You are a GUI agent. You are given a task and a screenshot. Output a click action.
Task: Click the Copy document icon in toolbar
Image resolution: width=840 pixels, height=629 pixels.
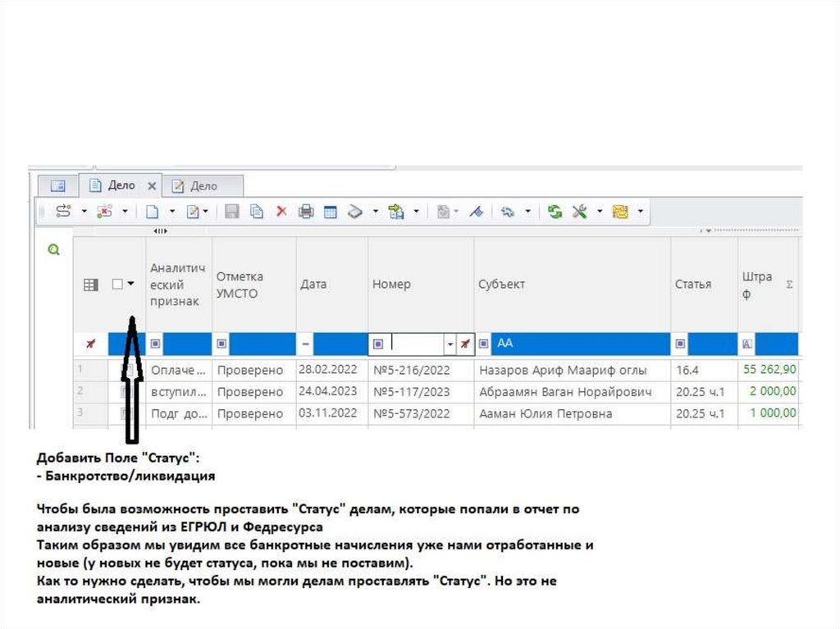(257, 212)
